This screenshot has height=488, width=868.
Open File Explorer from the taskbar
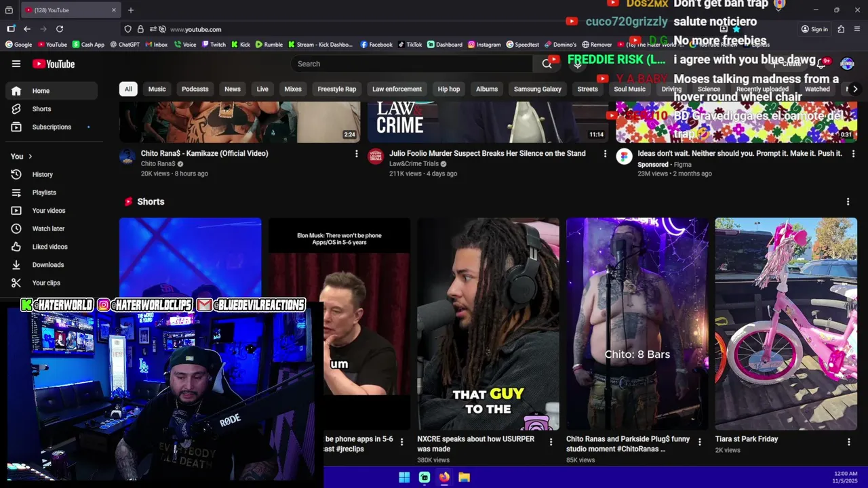(x=464, y=477)
